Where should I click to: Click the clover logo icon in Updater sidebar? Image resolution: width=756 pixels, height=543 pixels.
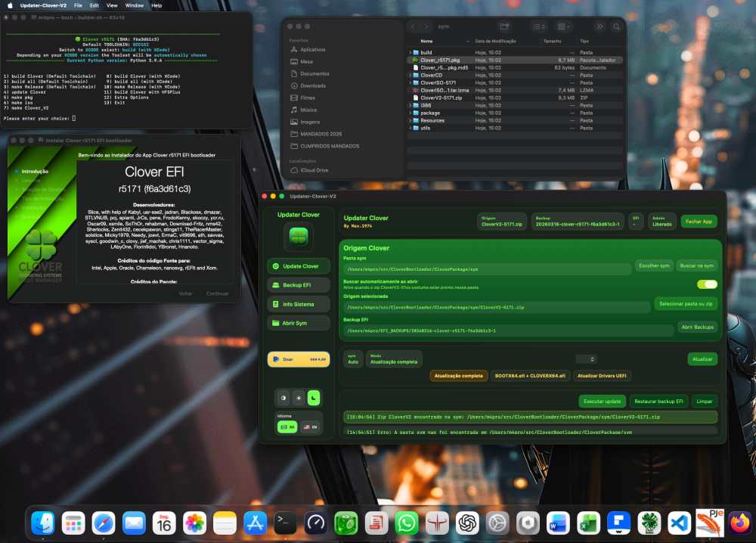click(299, 237)
